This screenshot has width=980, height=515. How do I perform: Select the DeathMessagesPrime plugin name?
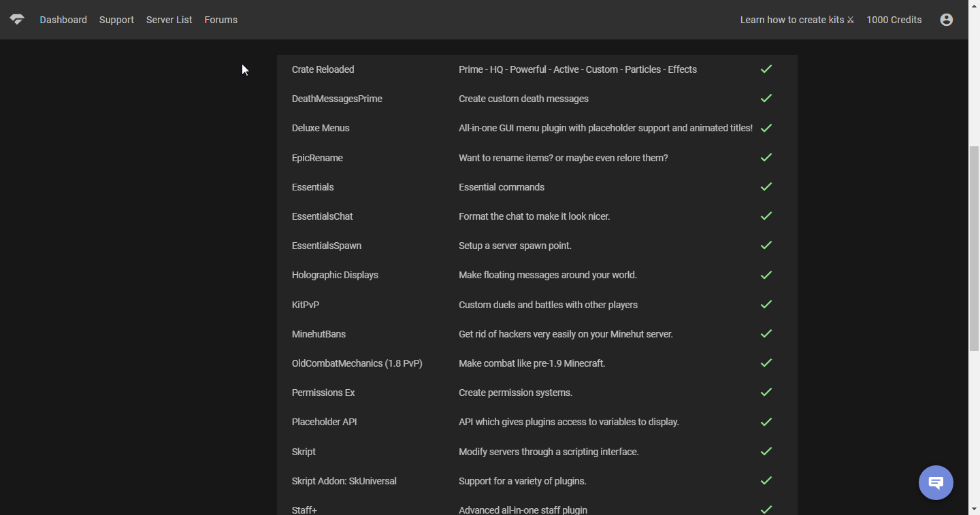click(x=337, y=99)
